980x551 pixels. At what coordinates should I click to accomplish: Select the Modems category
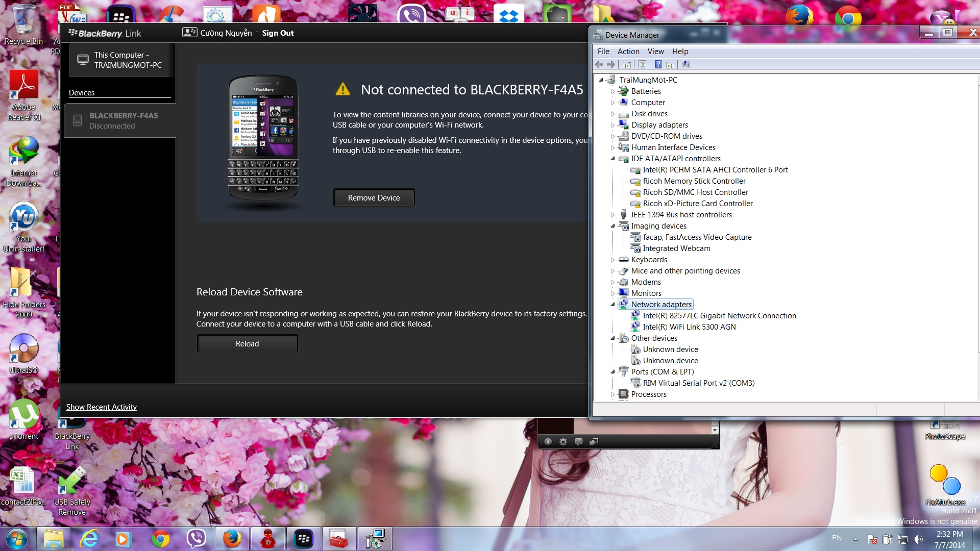click(646, 282)
